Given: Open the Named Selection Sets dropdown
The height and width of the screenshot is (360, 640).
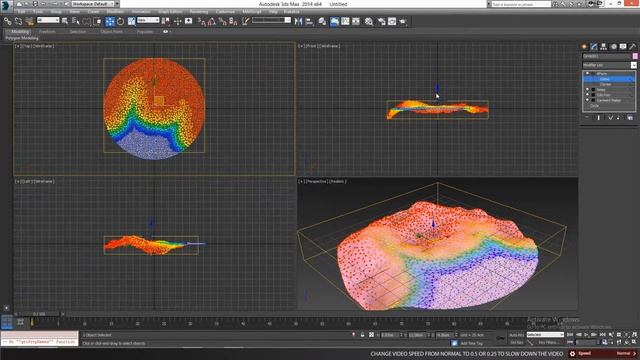Looking at the screenshot, I should pos(271,20).
